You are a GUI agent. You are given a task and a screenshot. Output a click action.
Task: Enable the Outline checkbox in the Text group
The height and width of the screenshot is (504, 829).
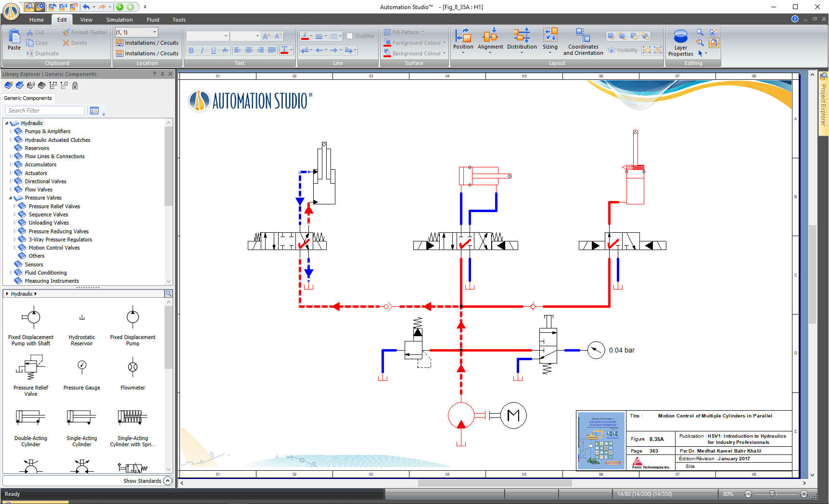coord(350,36)
